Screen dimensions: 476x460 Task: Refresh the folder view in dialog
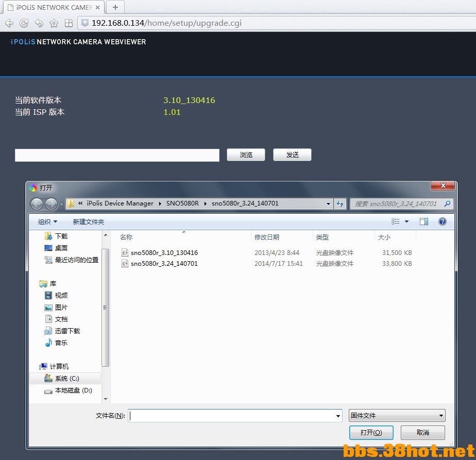click(340, 204)
